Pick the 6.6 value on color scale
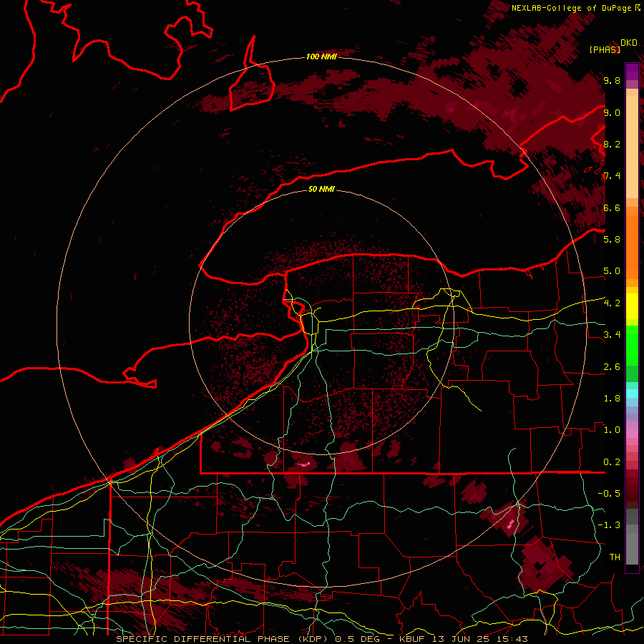 612,208
